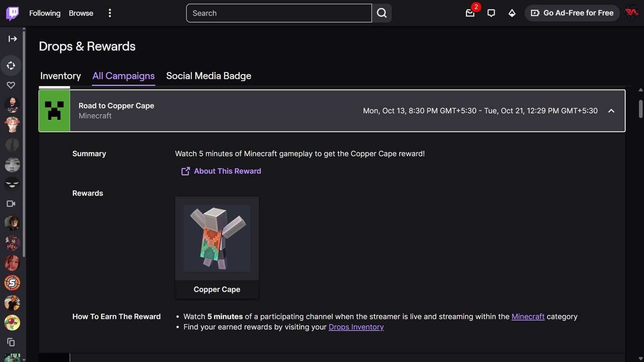Open the Following page
Screen dimensions: 644x362
45,13
